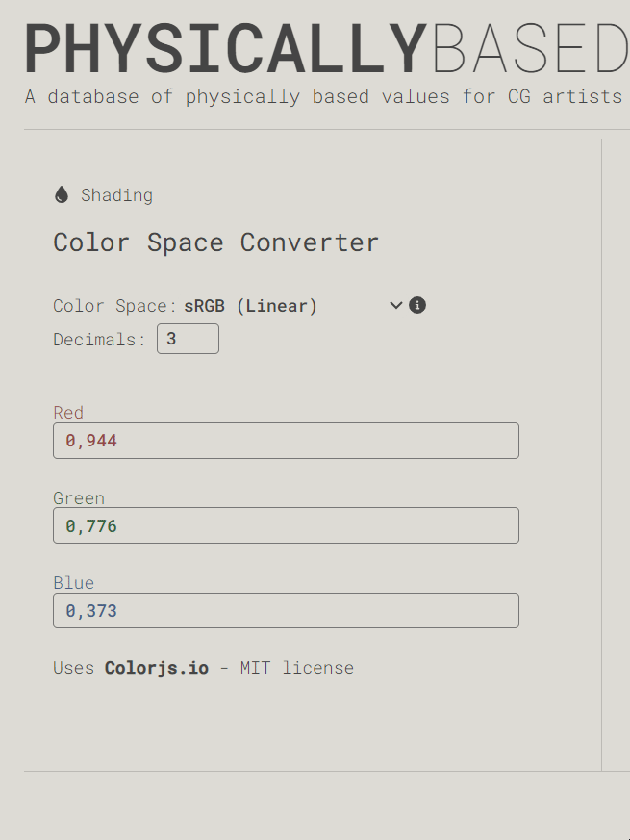Click the database tagline under the logo
The height and width of the screenshot is (840, 630).
[x=323, y=97]
